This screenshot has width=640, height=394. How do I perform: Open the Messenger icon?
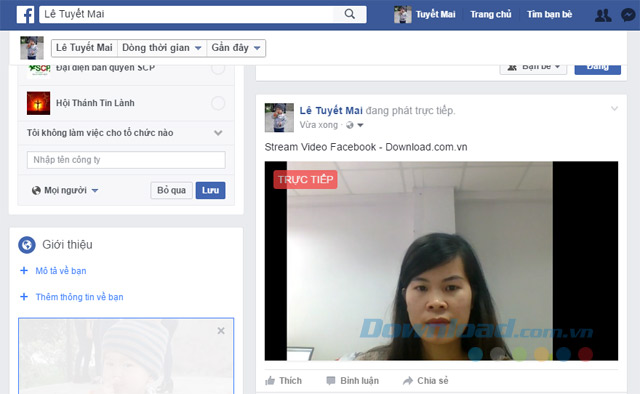click(628, 15)
